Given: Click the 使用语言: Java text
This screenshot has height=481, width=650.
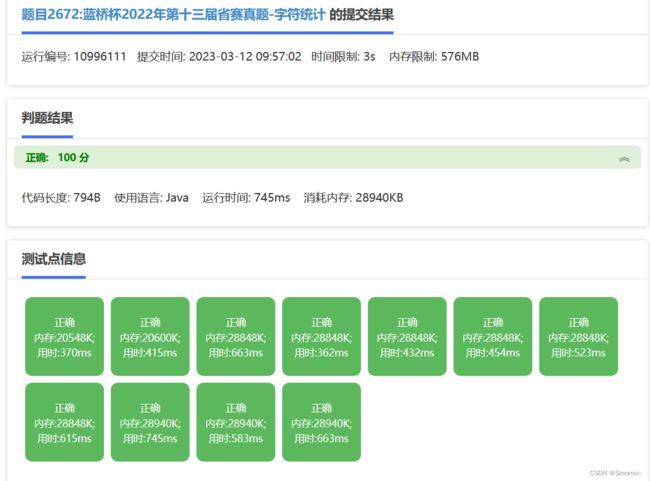Looking at the screenshot, I should tap(151, 197).
